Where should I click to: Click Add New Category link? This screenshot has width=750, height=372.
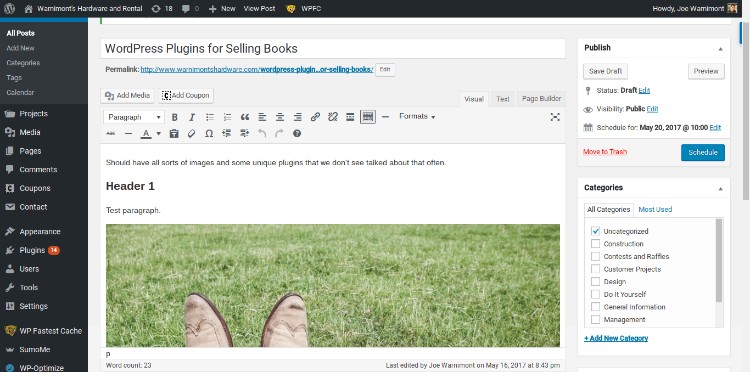[616, 338]
